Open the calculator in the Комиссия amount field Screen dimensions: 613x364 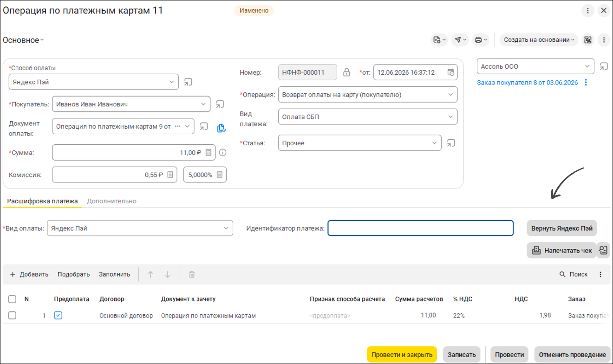click(x=170, y=175)
